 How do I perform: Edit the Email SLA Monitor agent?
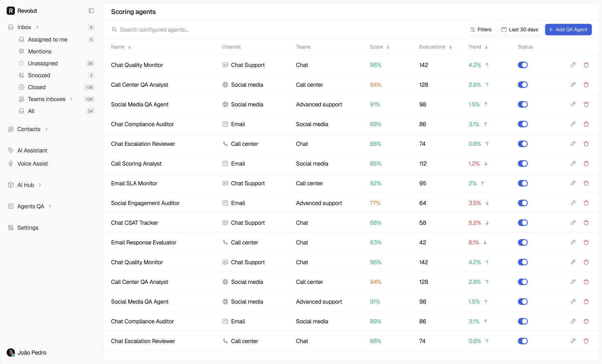click(573, 183)
